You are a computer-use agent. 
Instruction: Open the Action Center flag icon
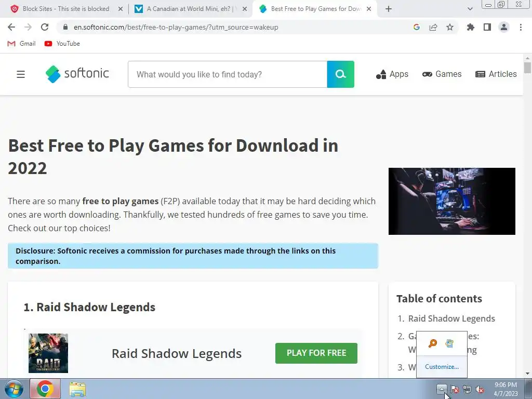pyautogui.click(x=455, y=389)
